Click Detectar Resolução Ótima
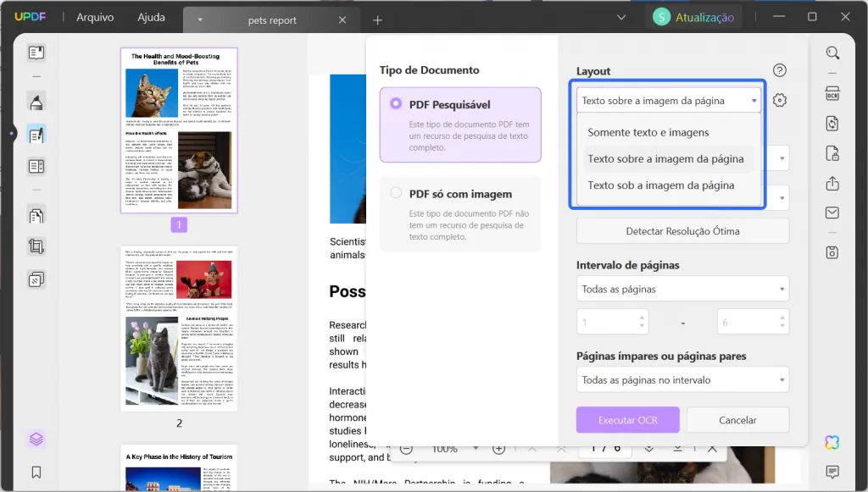Screen dimensions: 868x492 coord(682,230)
